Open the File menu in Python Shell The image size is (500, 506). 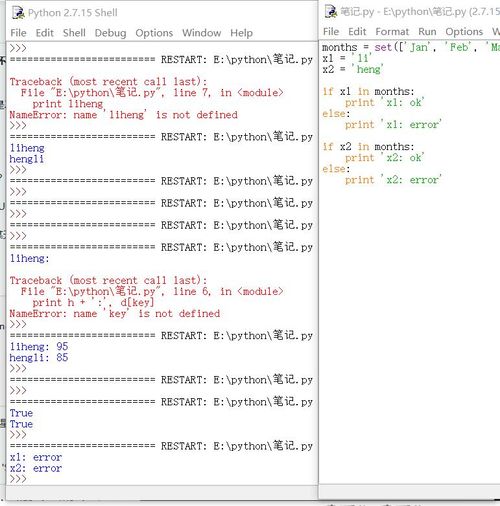[18, 33]
